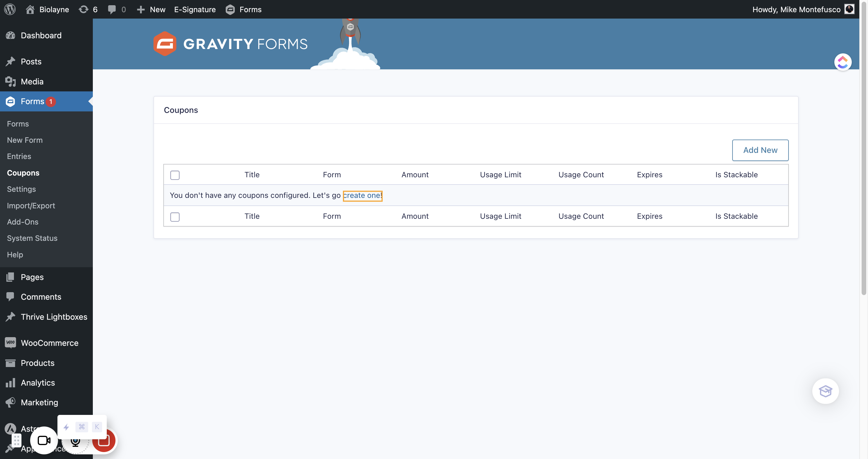Click the Is Stackable footer column label

736,216
